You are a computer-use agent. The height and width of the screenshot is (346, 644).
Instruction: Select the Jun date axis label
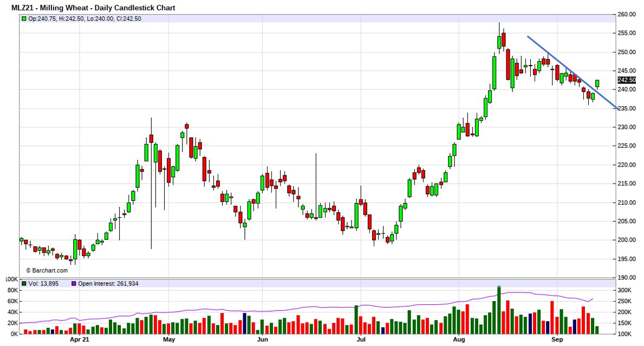(x=262, y=340)
